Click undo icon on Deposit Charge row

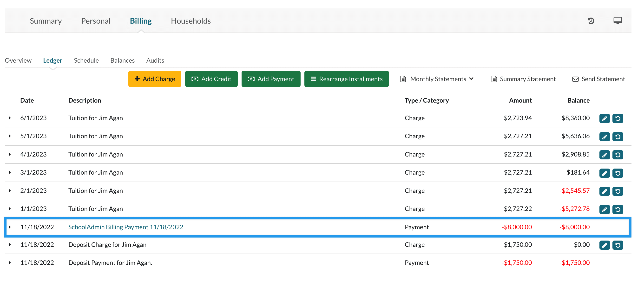[x=618, y=245]
